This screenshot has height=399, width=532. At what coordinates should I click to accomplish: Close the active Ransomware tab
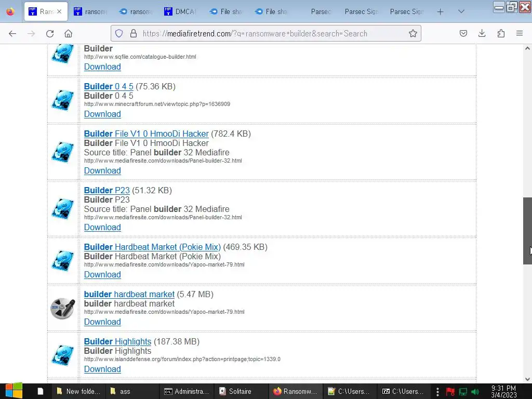pos(59,11)
